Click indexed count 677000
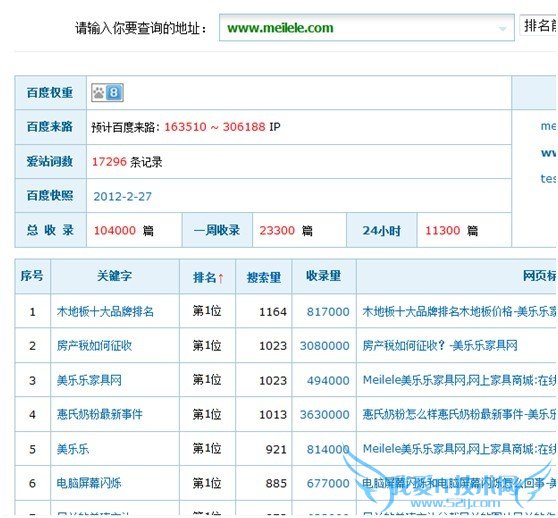Viewport: 558px width, 518px height. coord(328,483)
